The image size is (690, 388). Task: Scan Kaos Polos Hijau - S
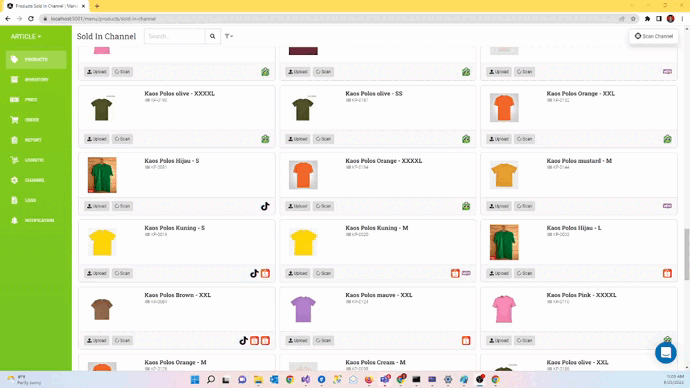coord(122,206)
